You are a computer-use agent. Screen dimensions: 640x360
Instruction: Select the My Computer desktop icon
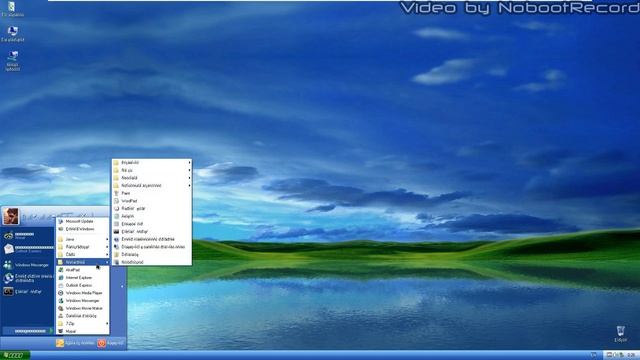coord(12,34)
